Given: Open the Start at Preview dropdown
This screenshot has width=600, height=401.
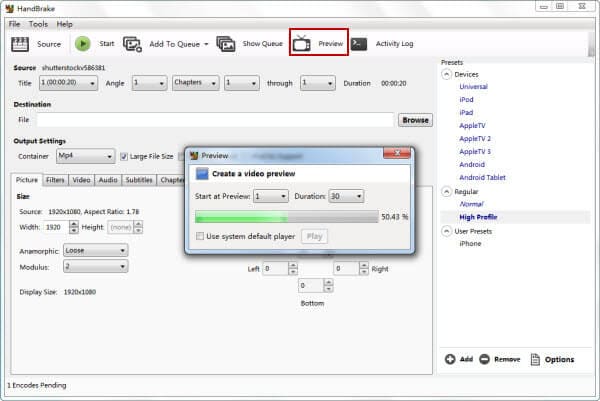Looking at the screenshot, I should point(271,196).
